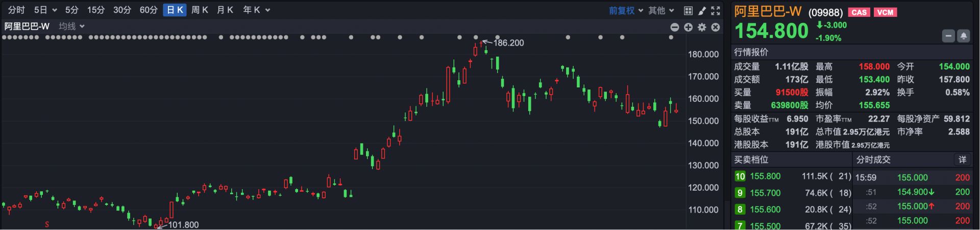Click the 换手 value 0.58%
The width and height of the screenshot is (980, 230).
(957, 93)
